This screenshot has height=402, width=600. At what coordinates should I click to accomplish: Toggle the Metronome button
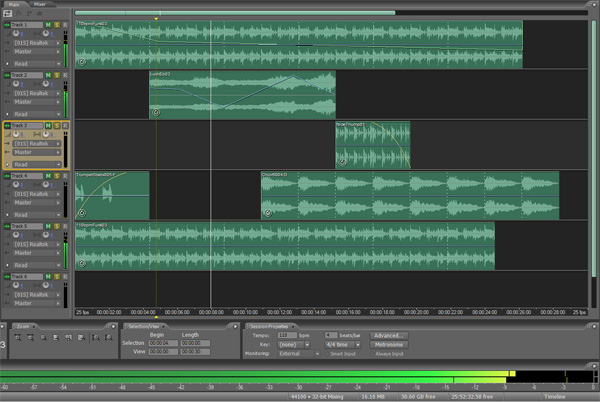pyautogui.click(x=387, y=344)
